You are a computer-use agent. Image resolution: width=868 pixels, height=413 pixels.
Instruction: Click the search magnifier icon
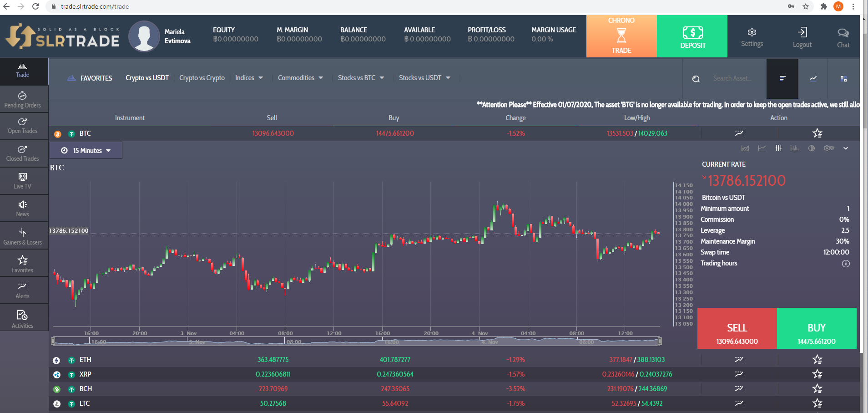696,79
